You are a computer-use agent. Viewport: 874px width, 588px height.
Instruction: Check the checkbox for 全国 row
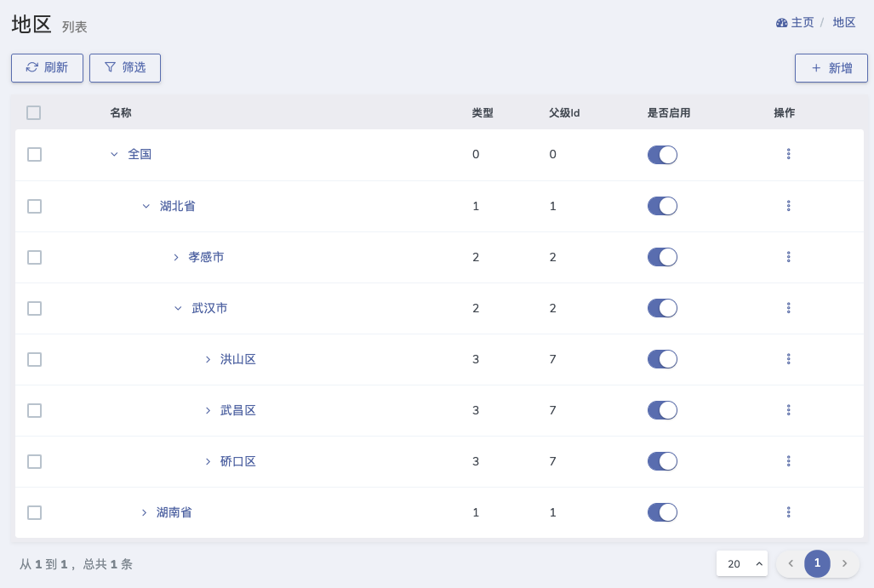coord(35,154)
